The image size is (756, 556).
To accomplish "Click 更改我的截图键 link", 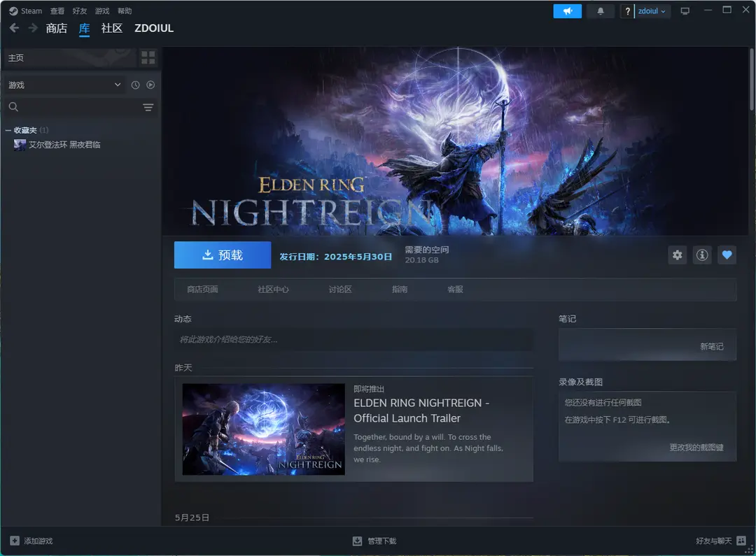I will (696, 448).
